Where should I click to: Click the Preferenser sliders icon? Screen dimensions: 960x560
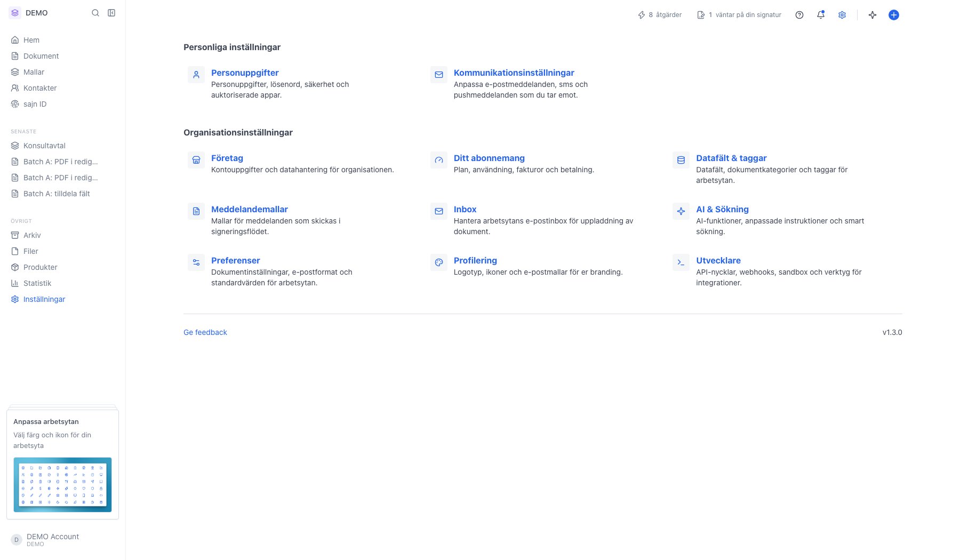click(196, 262)
